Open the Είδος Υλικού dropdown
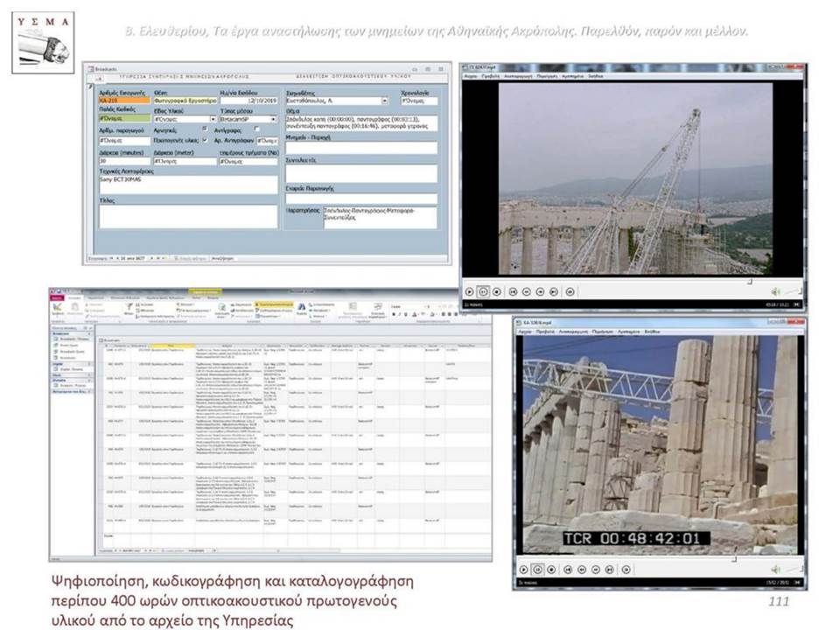Screen dimensions: 840x630 tap(213, 119)
